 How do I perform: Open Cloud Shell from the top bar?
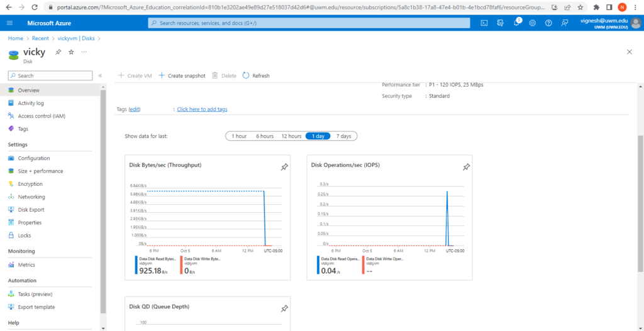(484, 23)
